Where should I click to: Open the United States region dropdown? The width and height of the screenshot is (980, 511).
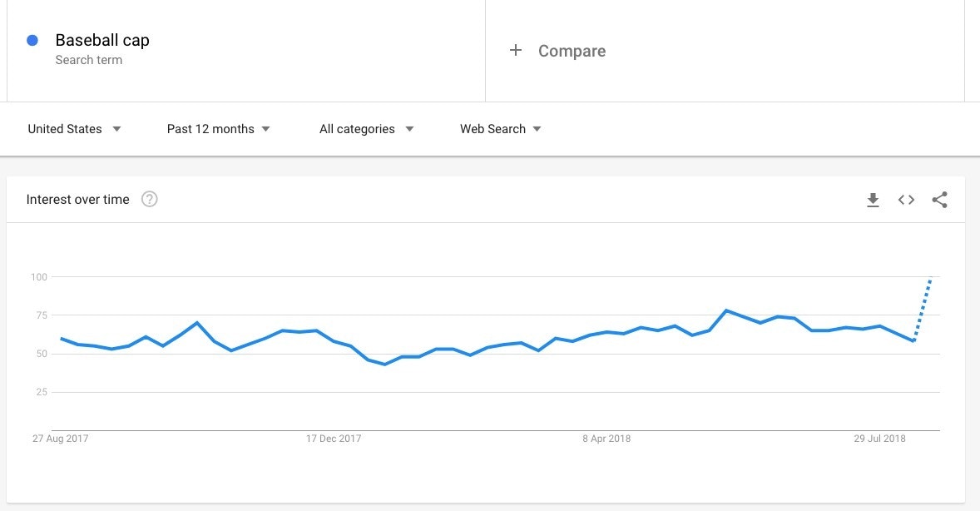tap(74, 129)
